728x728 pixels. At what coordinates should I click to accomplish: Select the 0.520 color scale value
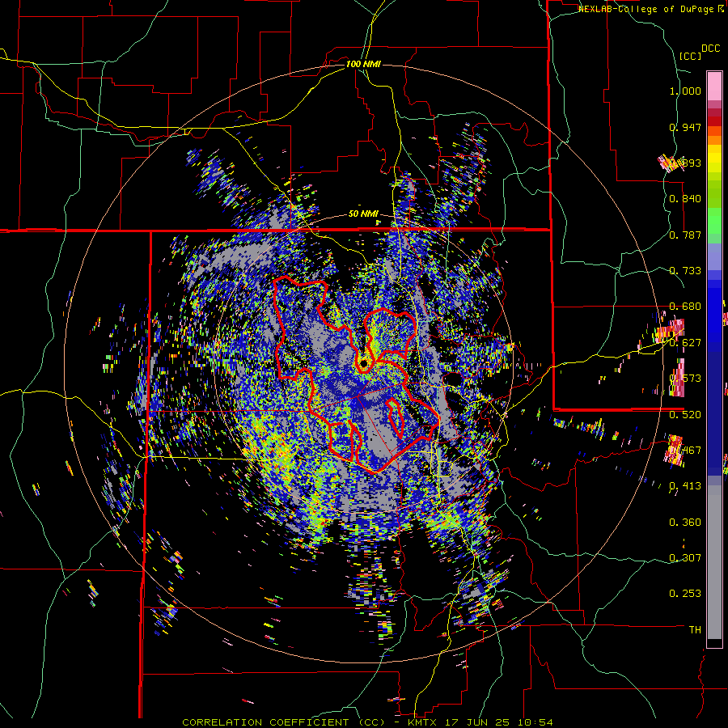pyautogui.click(x=685, y=414)
